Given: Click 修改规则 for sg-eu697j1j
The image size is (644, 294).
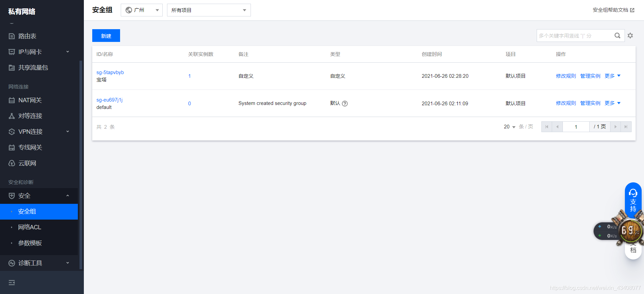Looking at the screenshot, I should 566,103.
